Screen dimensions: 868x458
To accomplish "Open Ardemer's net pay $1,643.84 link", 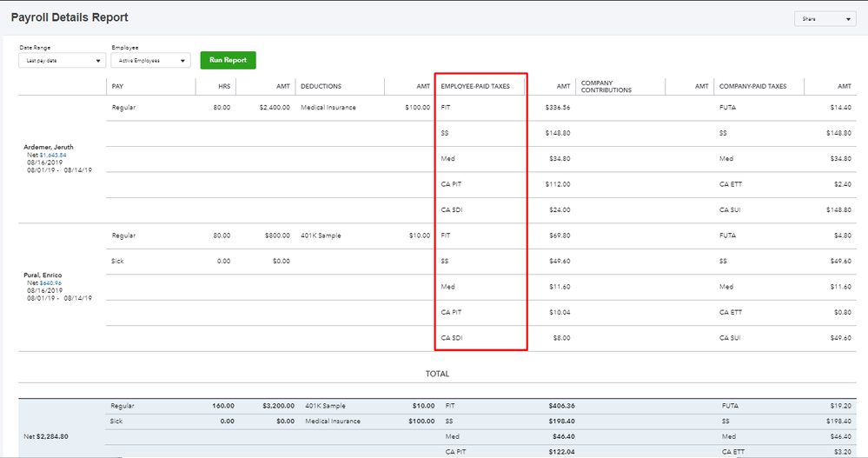I will click(53, 155).
